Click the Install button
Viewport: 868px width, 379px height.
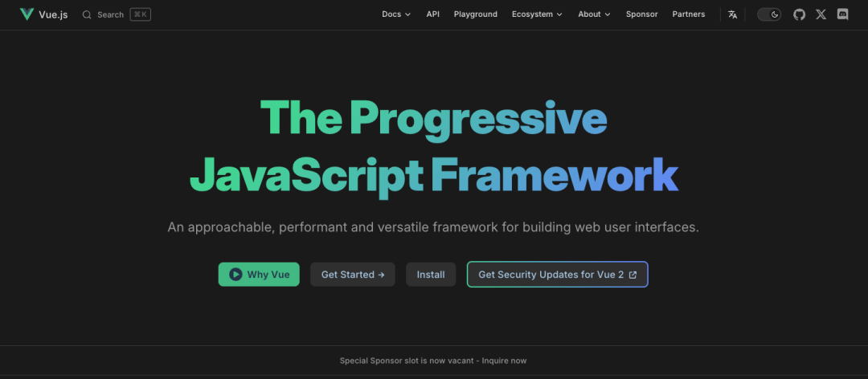point(431,275)
